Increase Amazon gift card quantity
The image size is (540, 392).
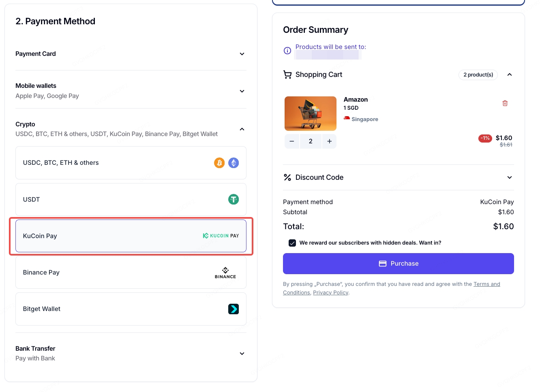[329, 141]
